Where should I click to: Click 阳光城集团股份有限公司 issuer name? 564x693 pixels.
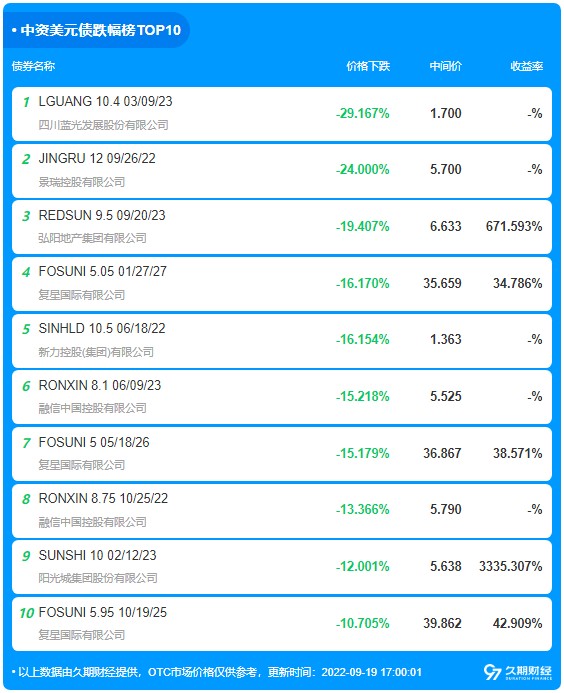pos(98,578)
